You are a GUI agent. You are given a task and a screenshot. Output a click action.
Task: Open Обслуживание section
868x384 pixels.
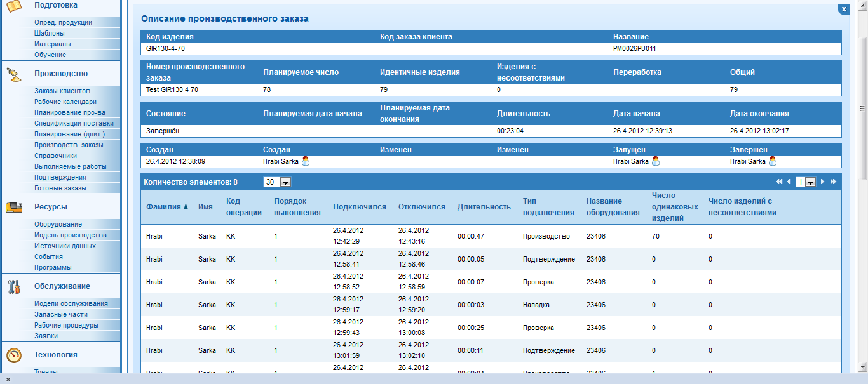click(x=62, y=286)
